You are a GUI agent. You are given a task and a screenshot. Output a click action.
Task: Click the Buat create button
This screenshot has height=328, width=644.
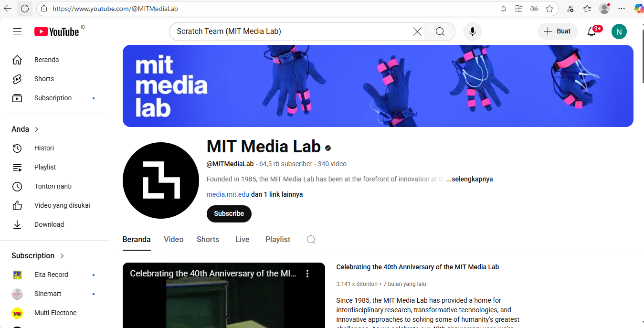tap(557, 32)
